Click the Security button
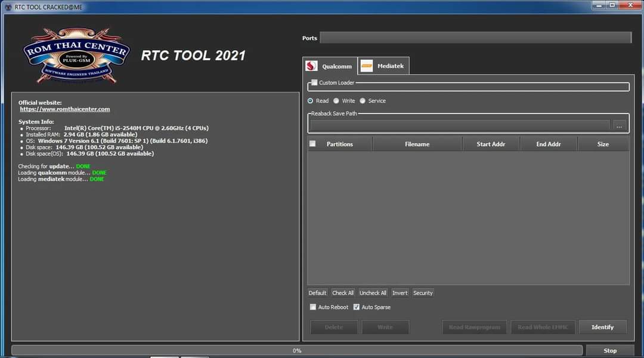 pos(423,293)
